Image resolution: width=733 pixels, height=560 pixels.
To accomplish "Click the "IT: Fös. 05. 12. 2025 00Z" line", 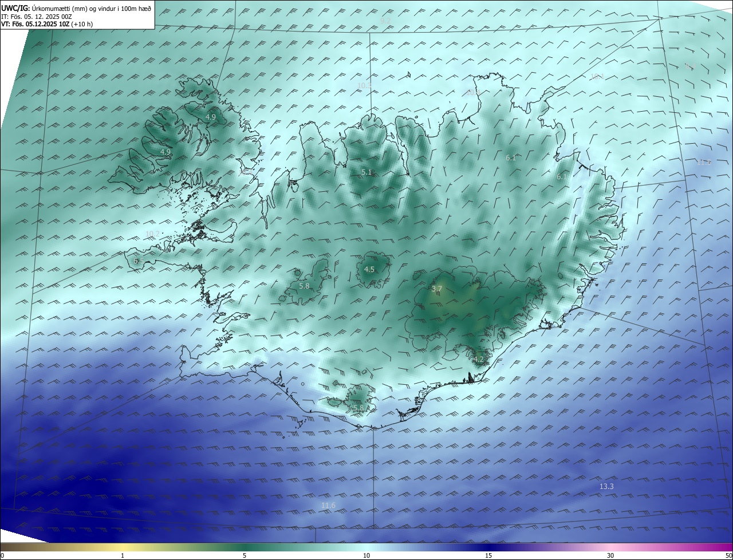I will click(36, 17).
